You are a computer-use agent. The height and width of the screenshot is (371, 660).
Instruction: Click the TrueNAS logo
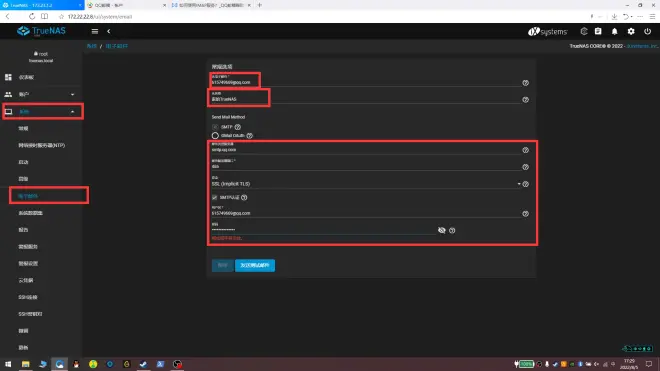pos(41,31)
